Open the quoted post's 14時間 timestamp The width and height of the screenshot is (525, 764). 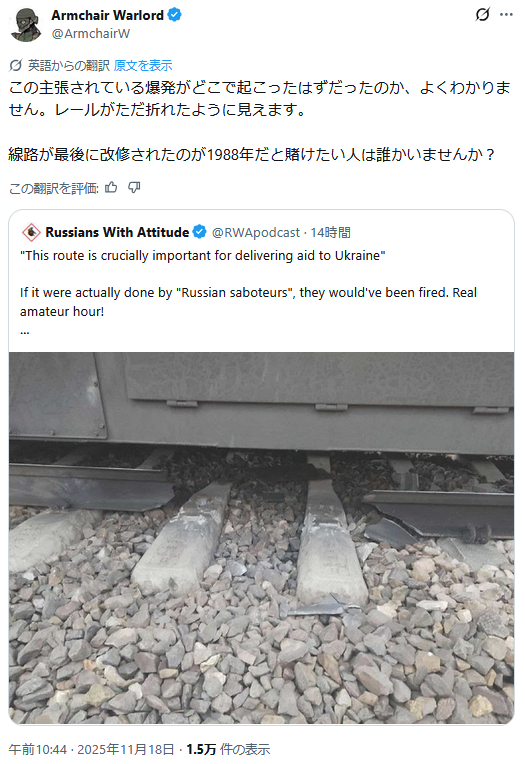(331, 232)
